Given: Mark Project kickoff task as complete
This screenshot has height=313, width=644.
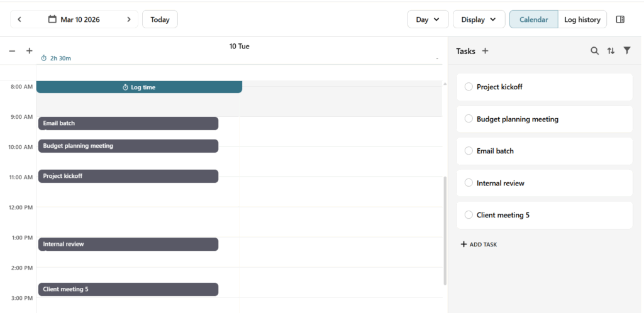Looking at the screenshot, I should [x=469, y=87].
